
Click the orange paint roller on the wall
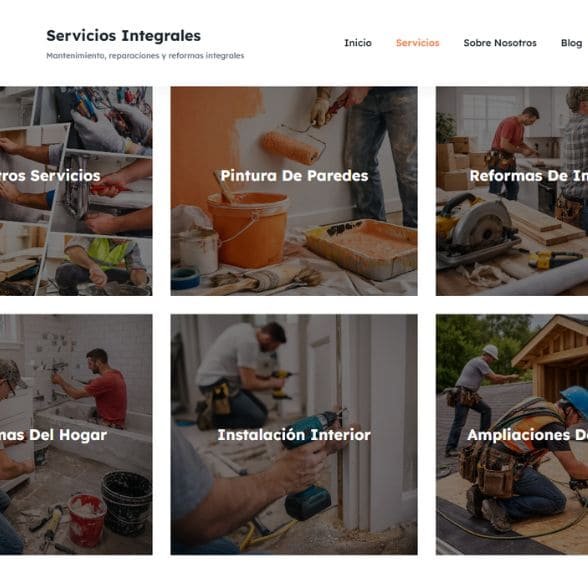click(291, 147)
